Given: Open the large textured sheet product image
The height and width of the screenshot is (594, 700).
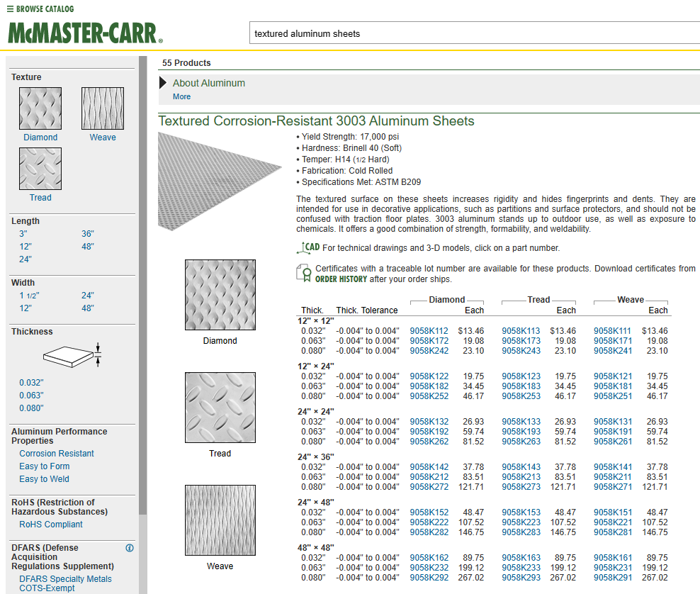Looking at the screenshot, I should 220,181.
